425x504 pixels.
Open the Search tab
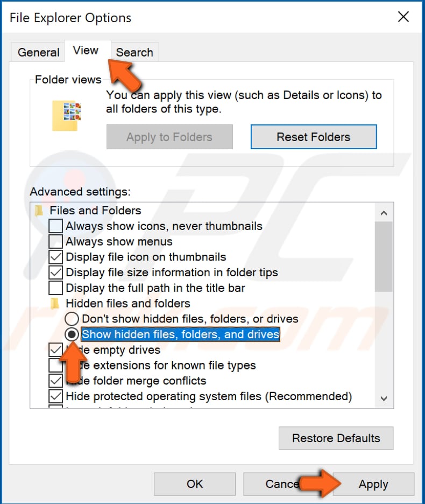[x=134, y=52]
